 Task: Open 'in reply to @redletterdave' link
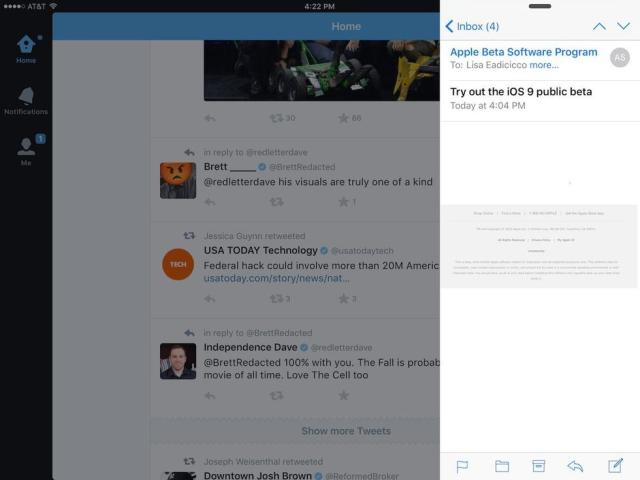click(256, 152)
